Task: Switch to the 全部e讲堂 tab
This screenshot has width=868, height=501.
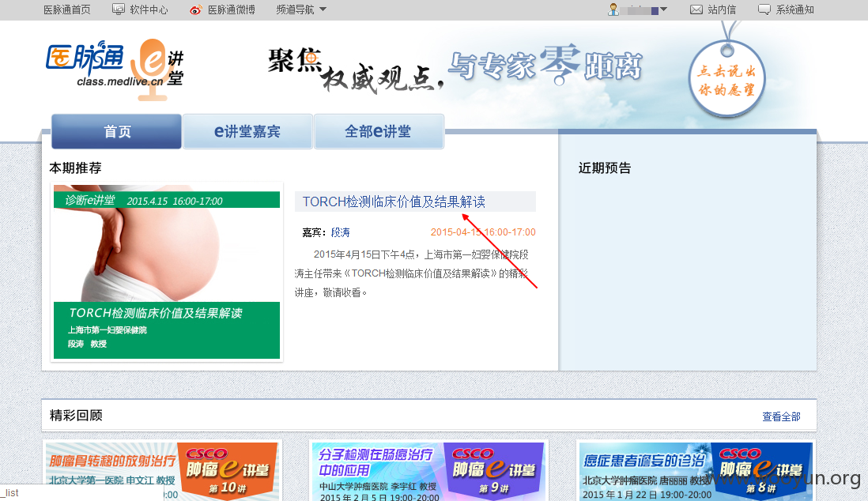Action: (x=379, y=132)
